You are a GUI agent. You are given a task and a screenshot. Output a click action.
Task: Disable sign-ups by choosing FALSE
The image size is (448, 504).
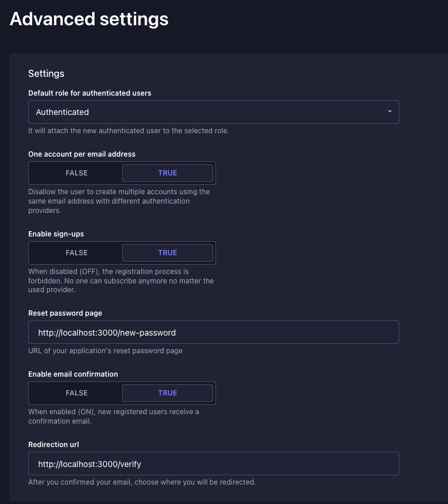pyautogui.click(x=76, y=253)
